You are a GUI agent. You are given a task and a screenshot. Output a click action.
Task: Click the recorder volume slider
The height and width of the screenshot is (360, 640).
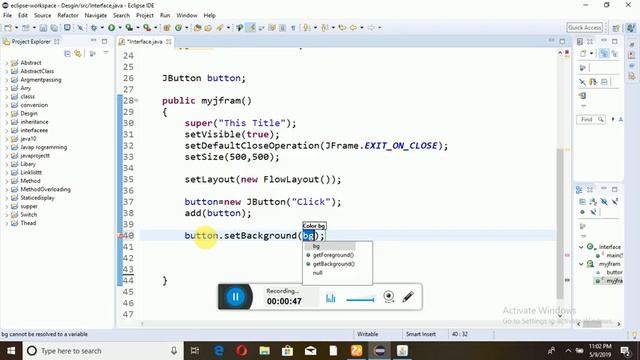(360, 300)
